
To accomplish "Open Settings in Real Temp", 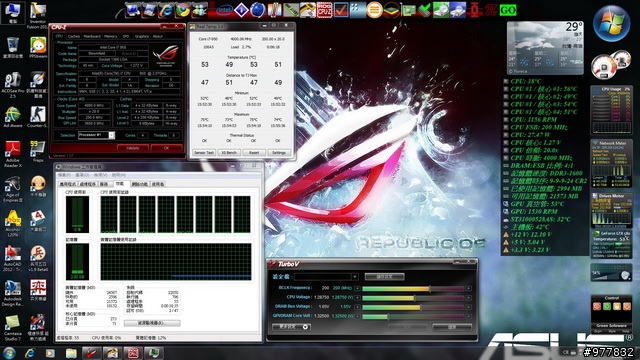I will tap(279, 152).
